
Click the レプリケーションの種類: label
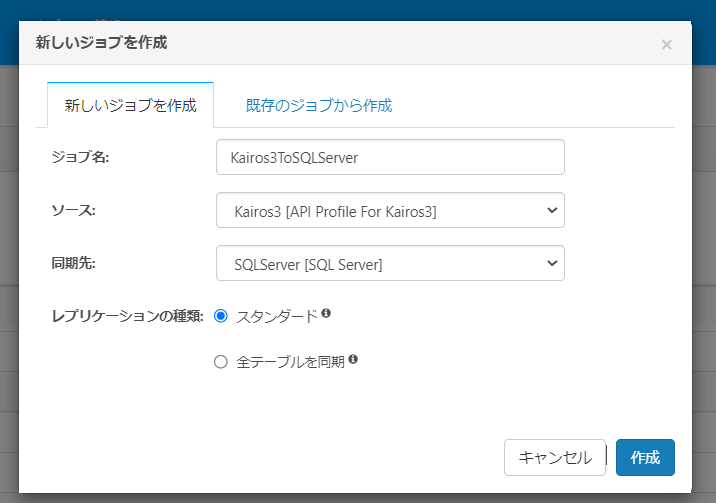(127, 316)
